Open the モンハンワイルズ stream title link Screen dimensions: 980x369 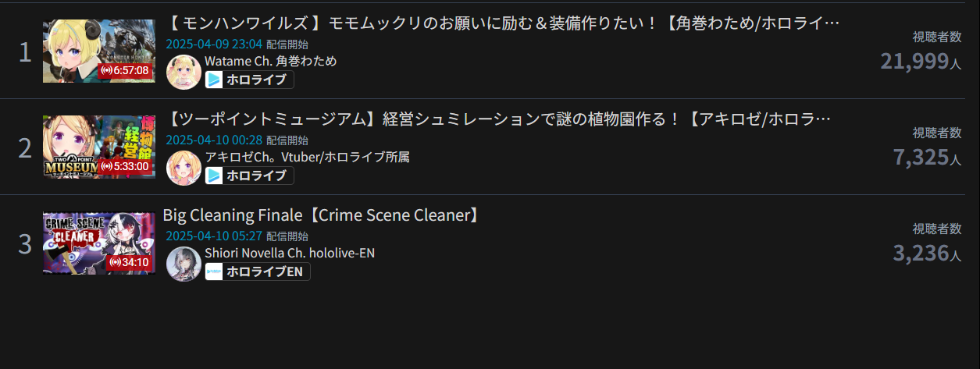tap(504, 23)
